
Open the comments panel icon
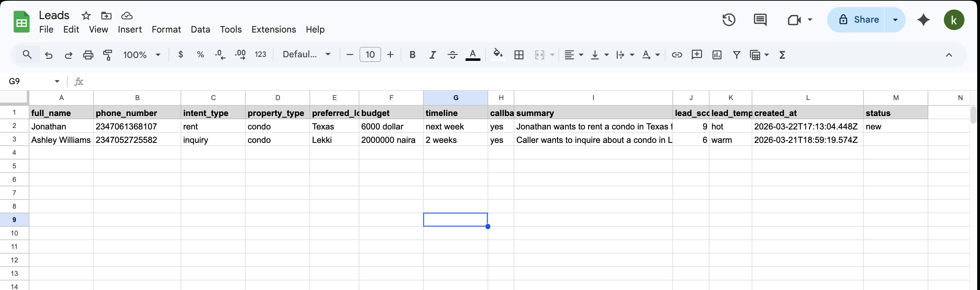(760, 20)
